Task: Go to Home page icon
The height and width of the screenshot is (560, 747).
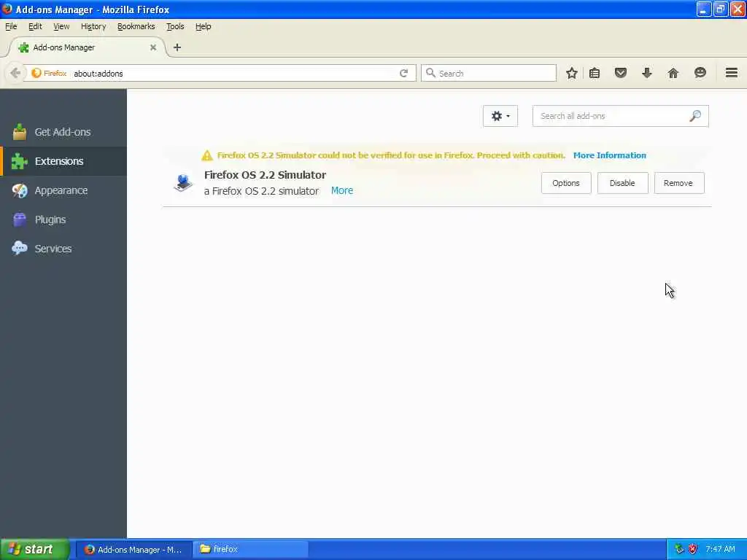Action: (673, 73)
